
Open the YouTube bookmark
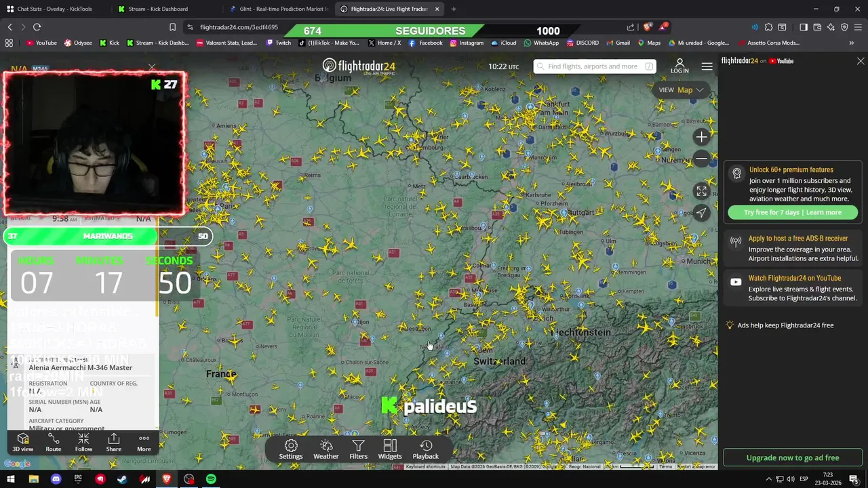click(x=41, y=43)
